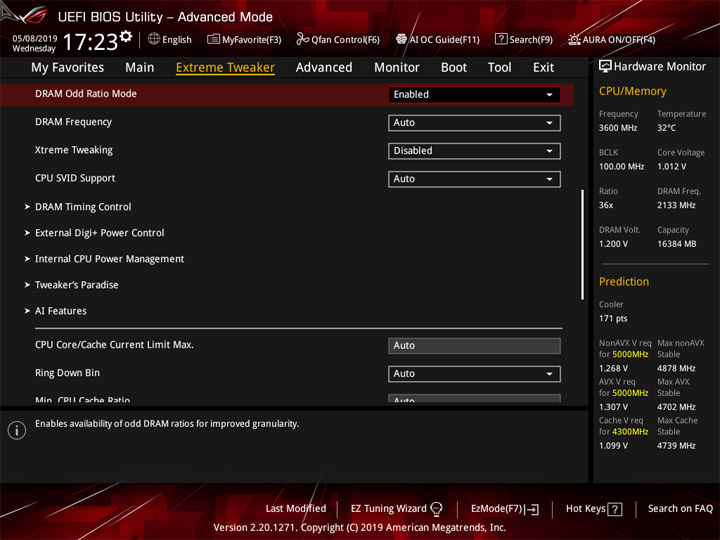Screen dimensions: 720x540
Task: Expand Internal CPU Power Management submenu
Action: (x=109, y=259)
